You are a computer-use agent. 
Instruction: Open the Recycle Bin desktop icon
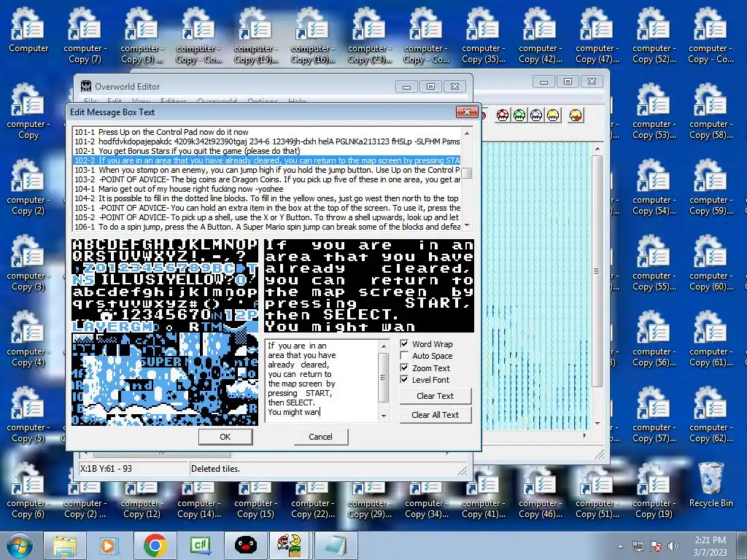(x=711, y=485)
